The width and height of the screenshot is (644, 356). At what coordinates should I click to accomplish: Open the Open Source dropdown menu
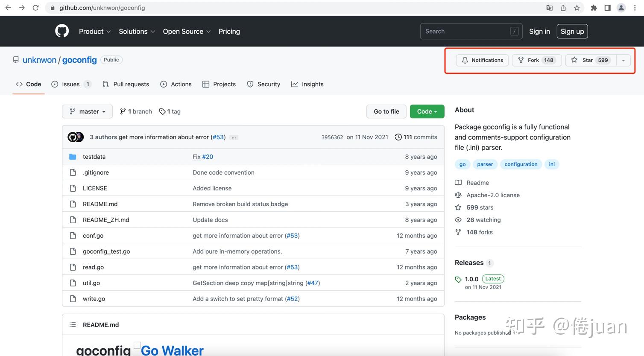point(187,31)
